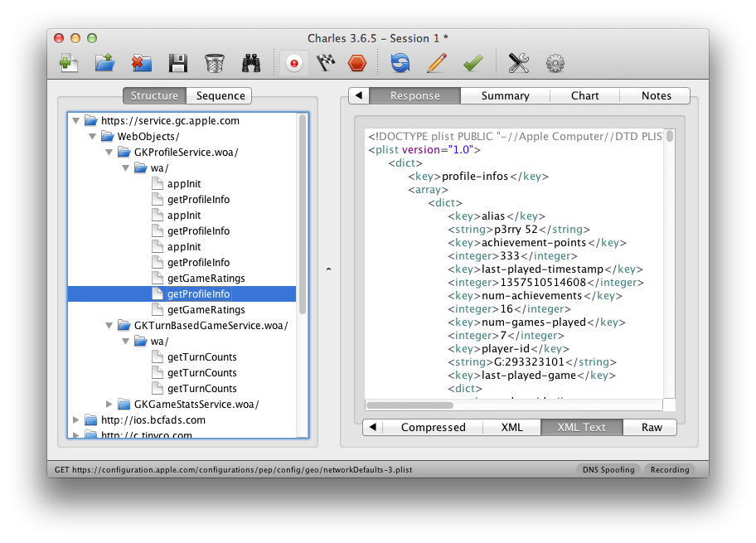This screenshot has width=756, height=543.
Task: Edit request with pencil icon
Action: click(437, 63)
